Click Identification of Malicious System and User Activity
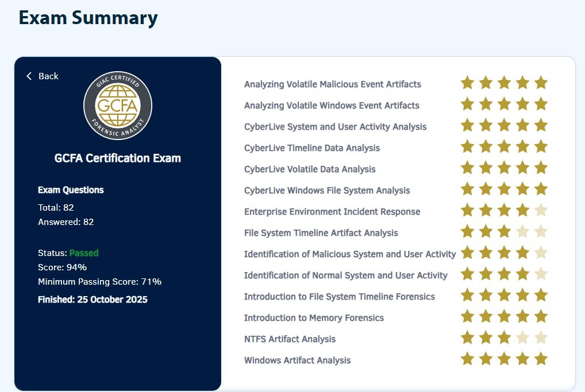 pyautogui.click(x=350, y=254)
